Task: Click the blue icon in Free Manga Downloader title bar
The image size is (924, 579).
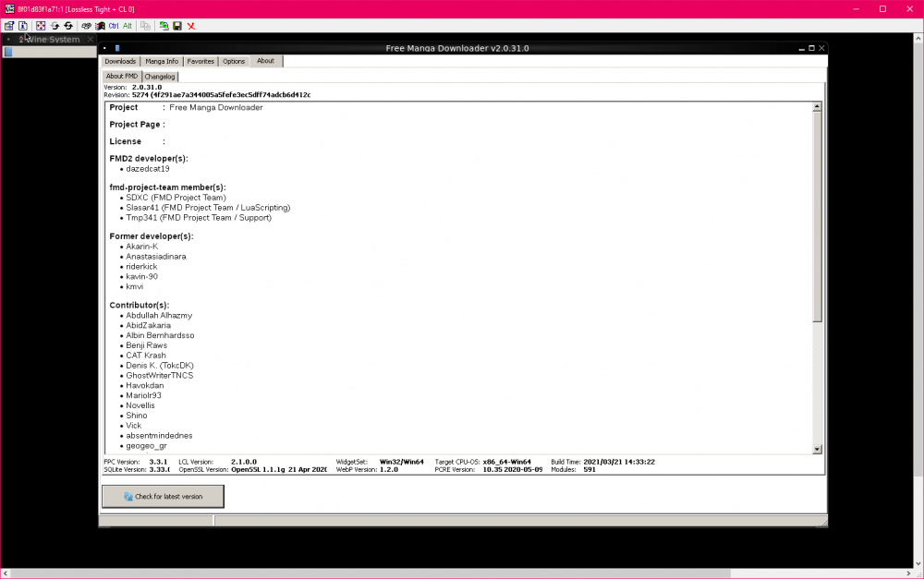Action: tap(117, 48)
